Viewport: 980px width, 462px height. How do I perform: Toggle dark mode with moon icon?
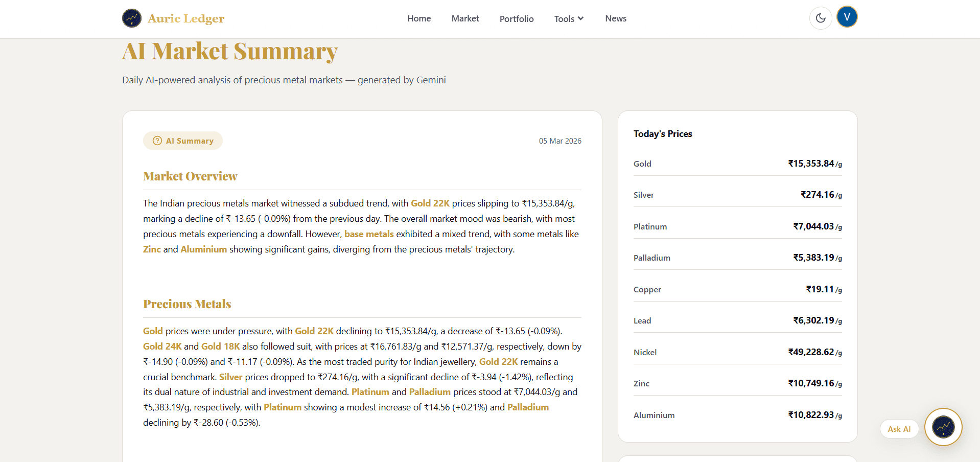821,18
